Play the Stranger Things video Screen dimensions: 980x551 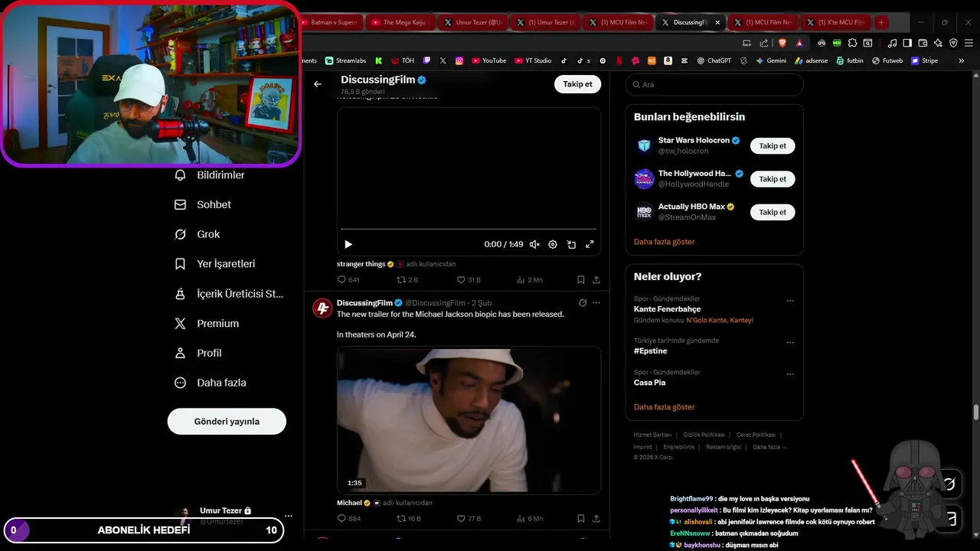coord(348,244)
